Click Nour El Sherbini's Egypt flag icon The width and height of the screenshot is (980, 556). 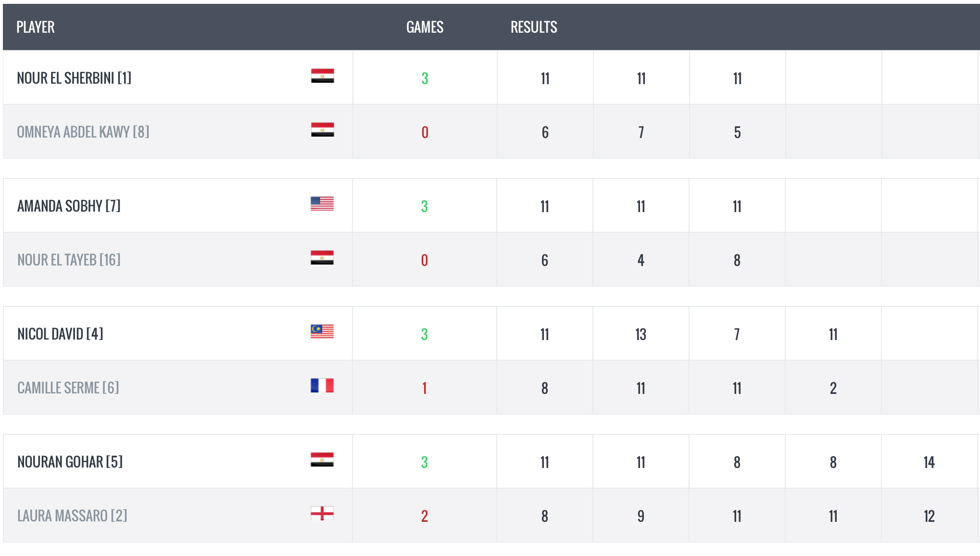(x=322, y=76)
